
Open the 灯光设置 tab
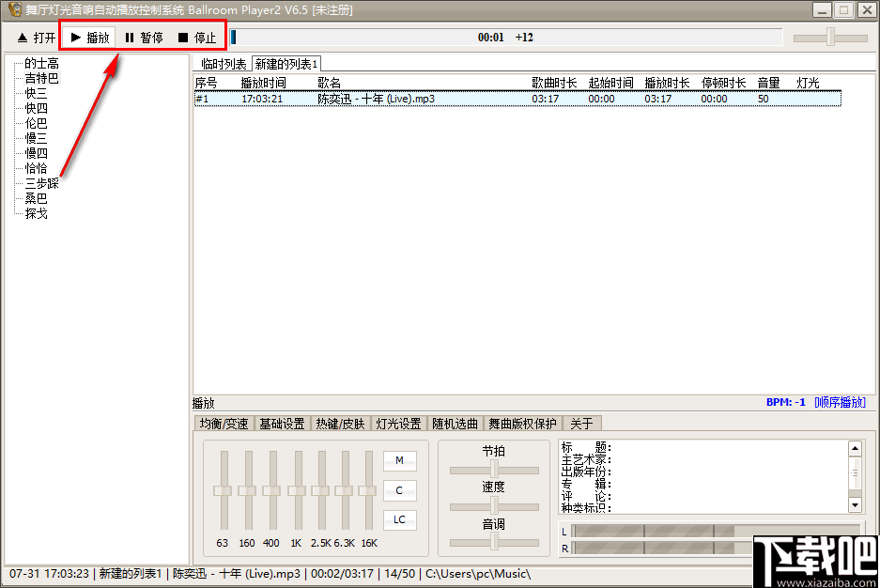point(398,424)
